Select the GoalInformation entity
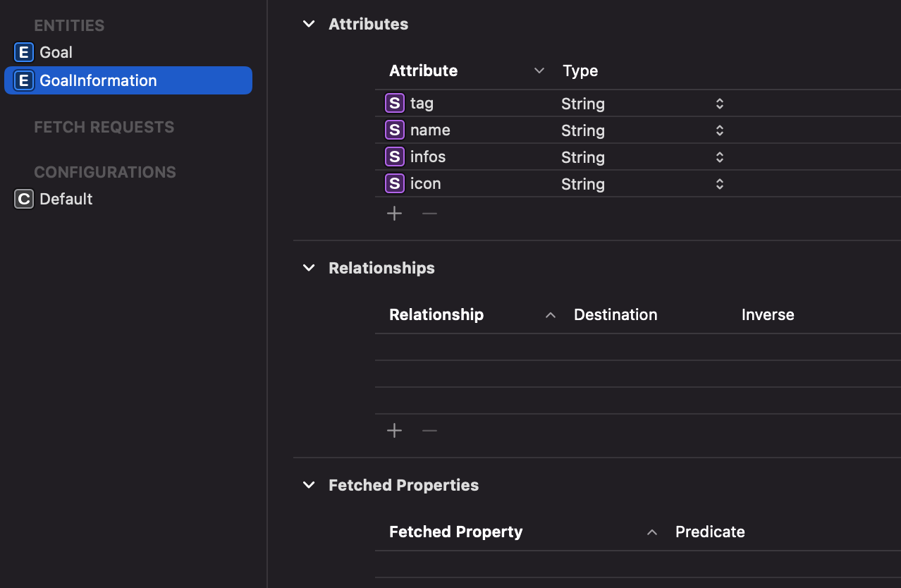The width and height of the screenshot is (901, 588). point(98,80)
